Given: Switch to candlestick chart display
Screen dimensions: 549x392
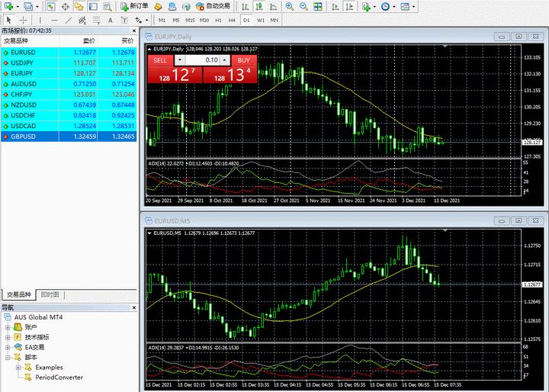Looking at the screenshot, I should (259, 6).
